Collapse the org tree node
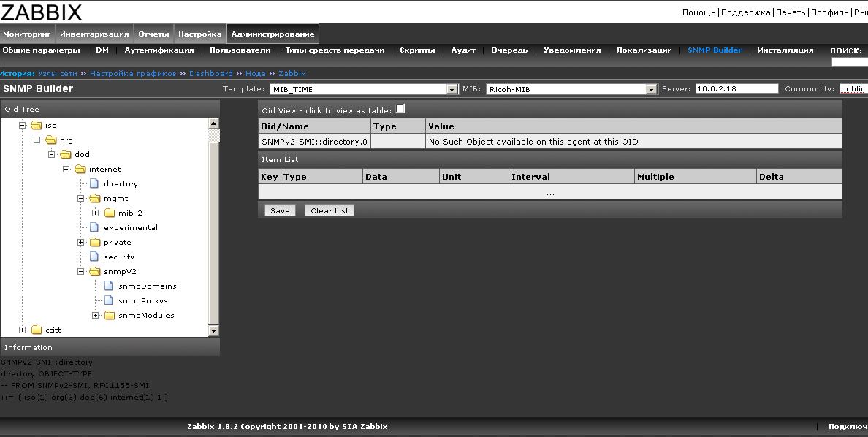Image resolution: width=868 pixels, height=437 pixels. [37, 140]
